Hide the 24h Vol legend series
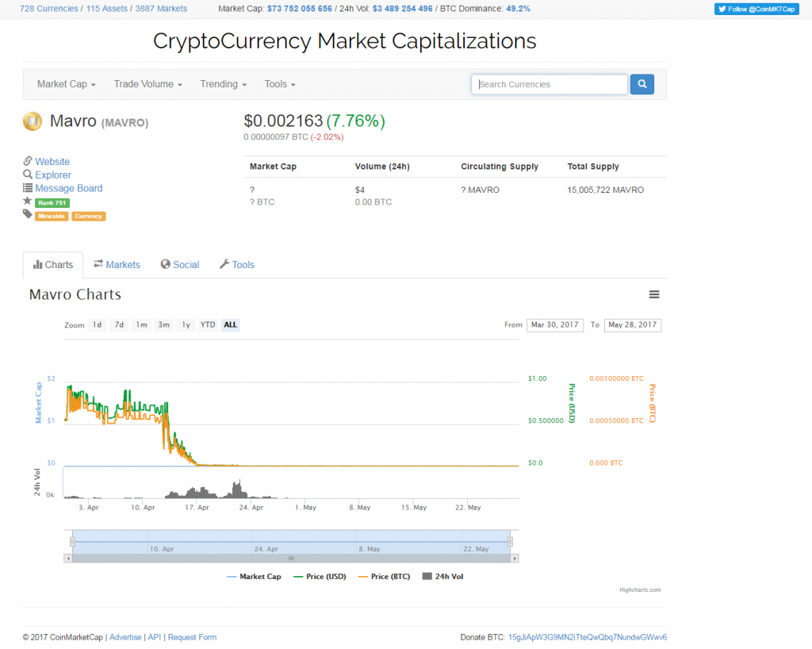Screen dimensions: 812x649 pos(442,577)
